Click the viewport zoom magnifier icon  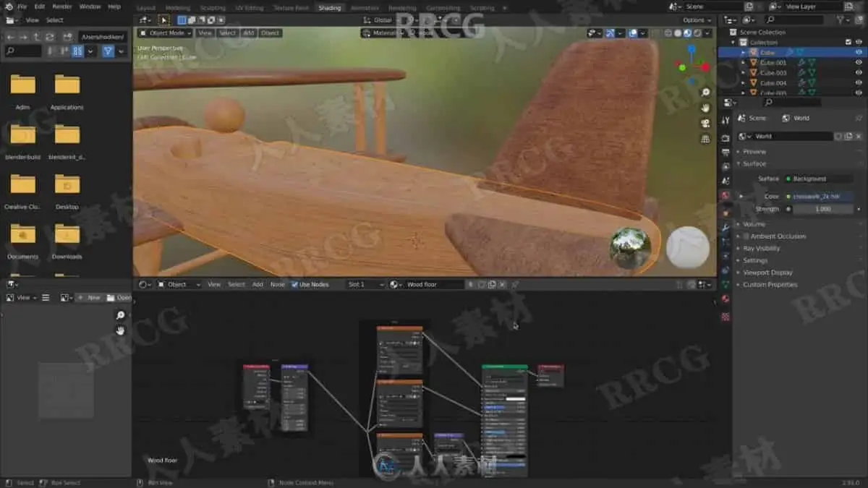pos(705,93)
